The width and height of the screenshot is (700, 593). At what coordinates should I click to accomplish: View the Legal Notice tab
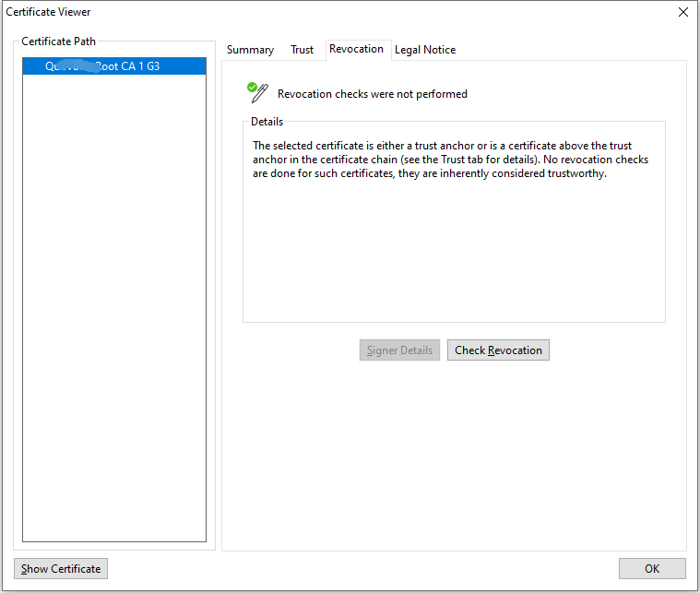pyautogui.click(x=425, y=50)
